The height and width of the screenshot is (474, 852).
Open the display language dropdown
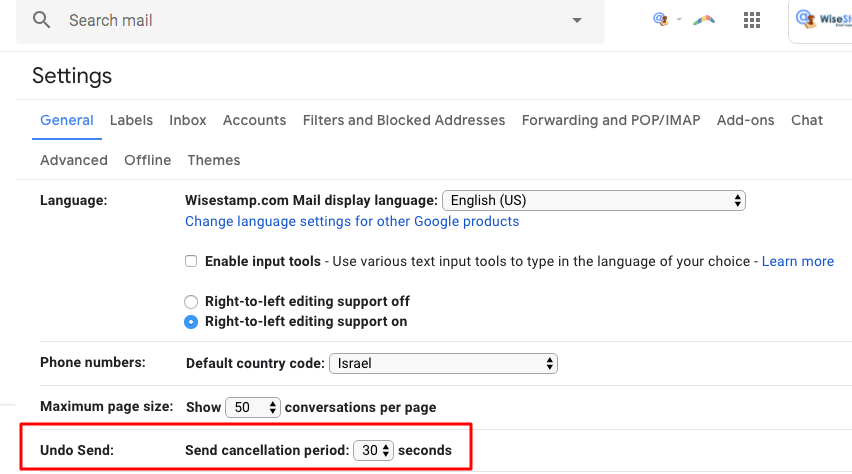click(594, 200)
